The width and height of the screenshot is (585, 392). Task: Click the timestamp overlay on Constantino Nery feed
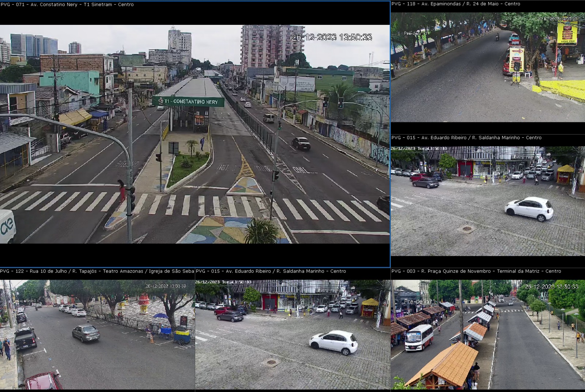[x=332, y=37]
